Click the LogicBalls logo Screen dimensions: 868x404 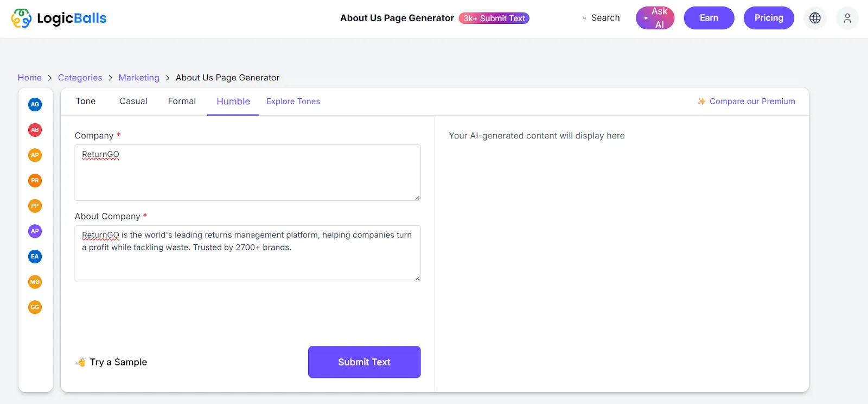point(59,18)
